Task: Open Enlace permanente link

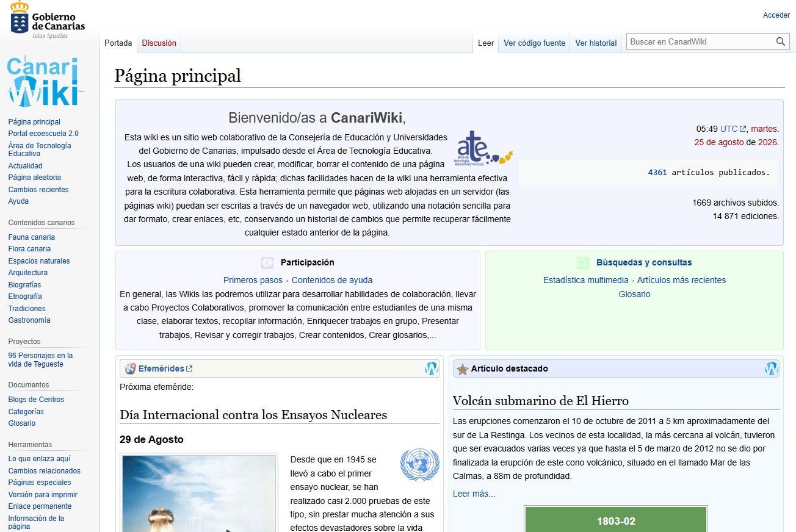Action: (40, 506)
